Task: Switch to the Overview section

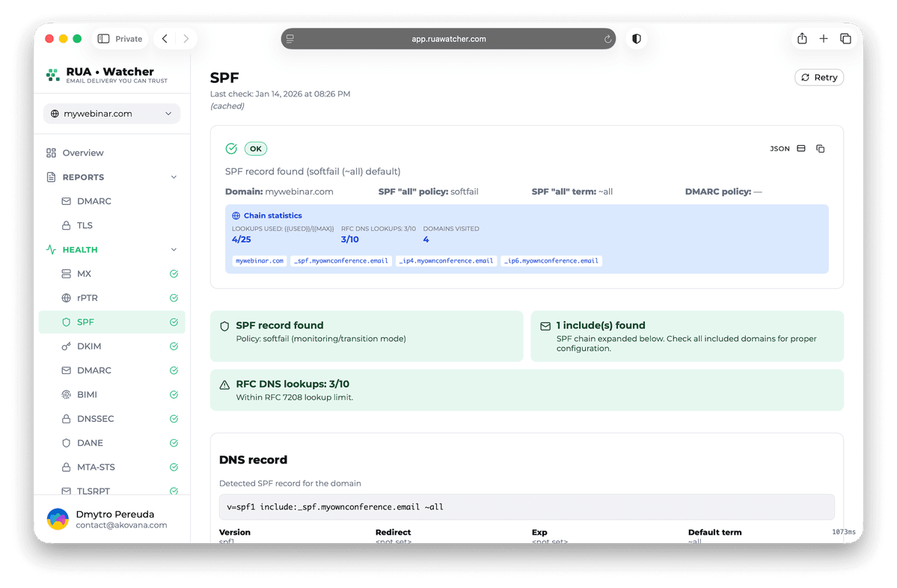Action: tap(84, 153)
